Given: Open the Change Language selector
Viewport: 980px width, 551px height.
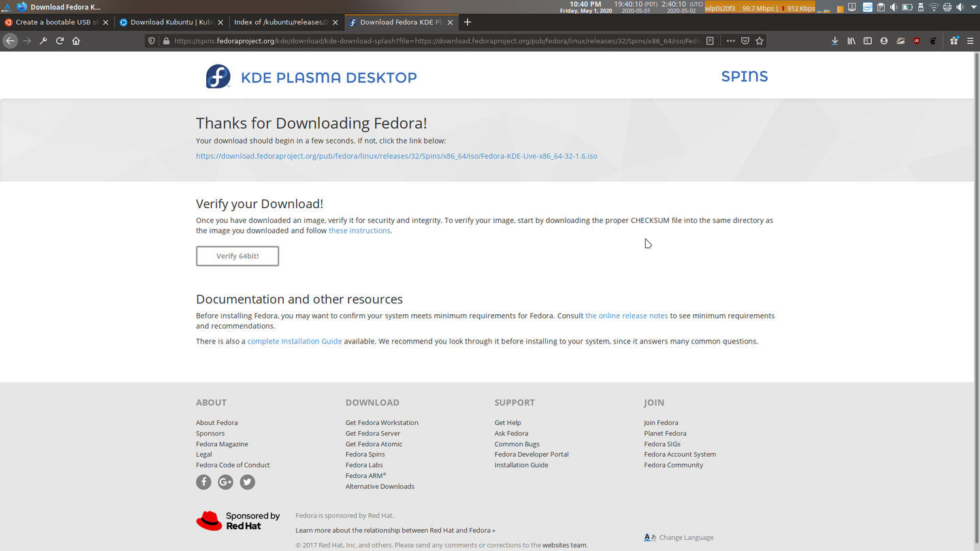Looking at the screenshot, I should 679,537.
